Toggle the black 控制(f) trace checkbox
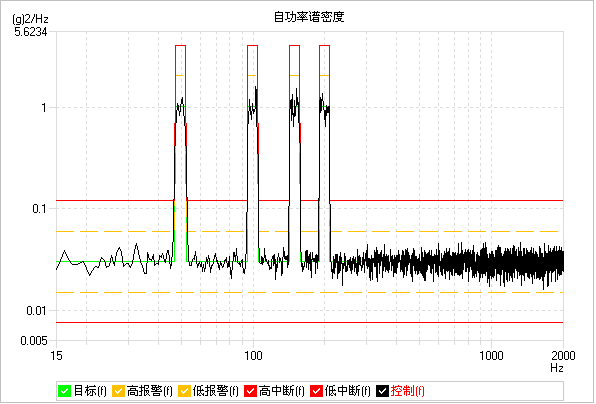The width and height of the screenshot is (596, 404). pyautogui.click(x=382, y=391)
